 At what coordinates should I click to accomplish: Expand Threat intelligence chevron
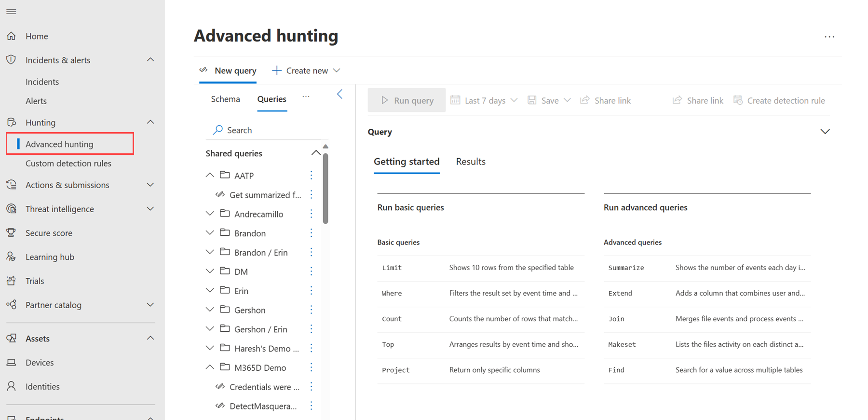(150, 209)
